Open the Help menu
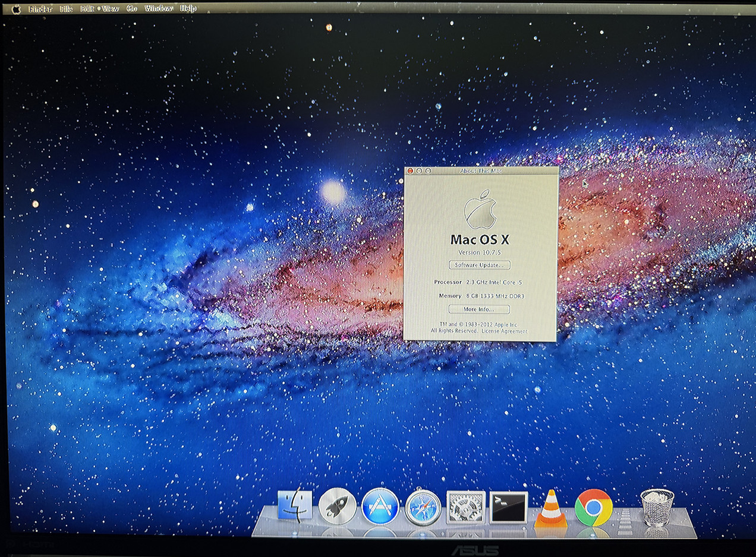The height and width of the screenshot is (557, 756). pos(188,9)
